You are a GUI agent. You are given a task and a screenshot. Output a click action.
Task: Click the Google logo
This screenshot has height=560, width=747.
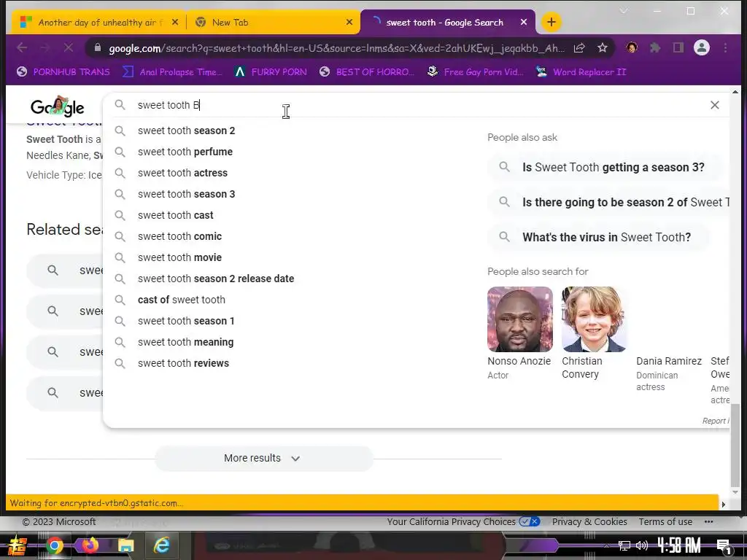tap(58, 106)
